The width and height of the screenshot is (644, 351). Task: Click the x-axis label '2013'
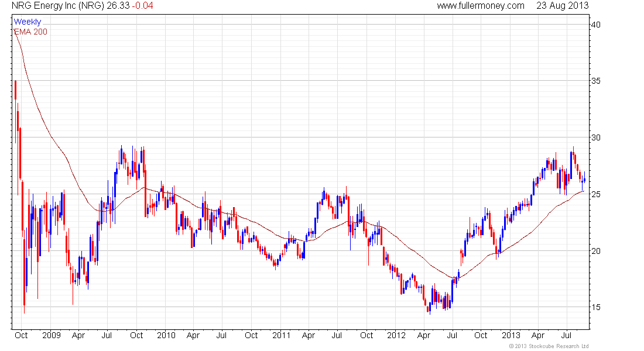coord(511,335)
